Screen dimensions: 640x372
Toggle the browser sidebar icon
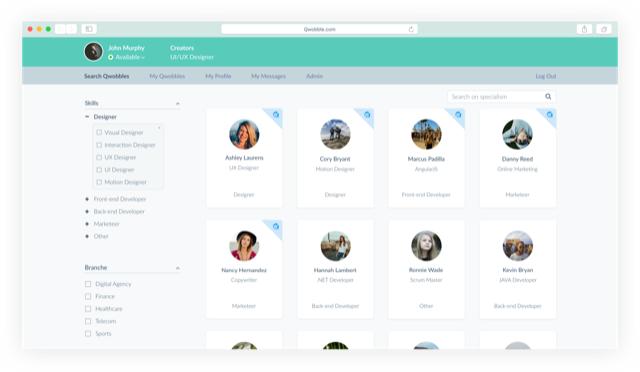tap(89, 29)
